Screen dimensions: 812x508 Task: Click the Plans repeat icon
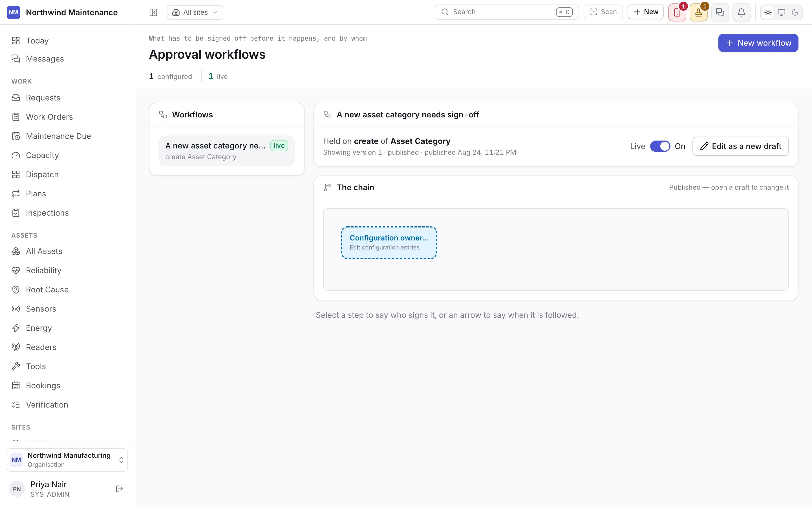pos(16,194)
